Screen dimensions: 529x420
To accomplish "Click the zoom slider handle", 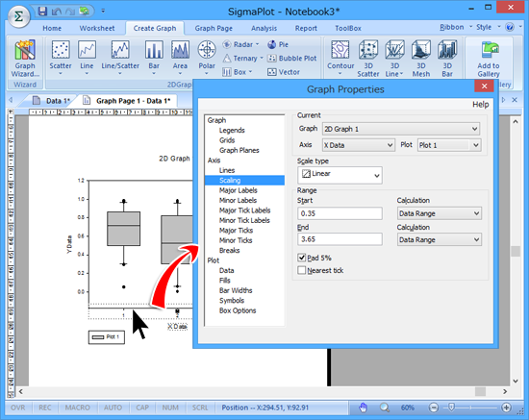I will click(x=451, y=408).
